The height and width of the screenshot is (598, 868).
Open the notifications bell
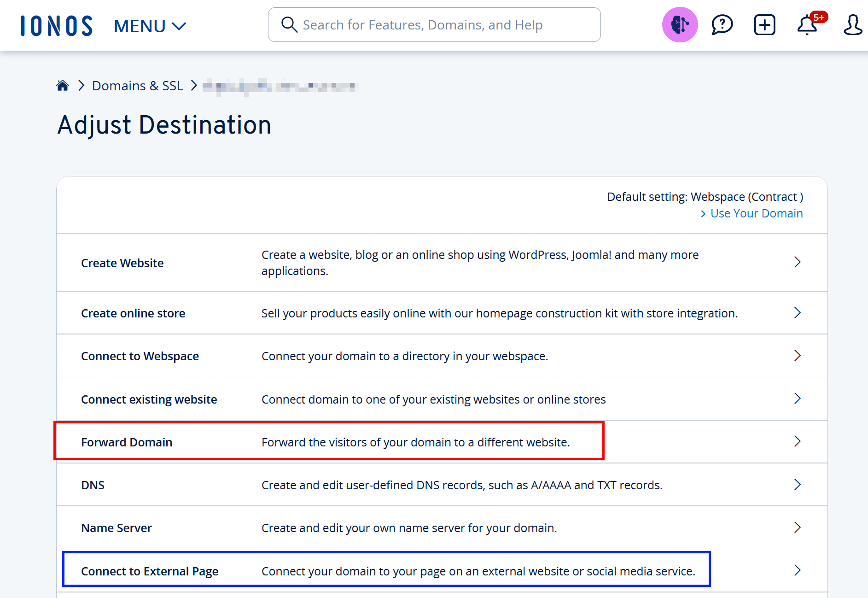(807, 25)
